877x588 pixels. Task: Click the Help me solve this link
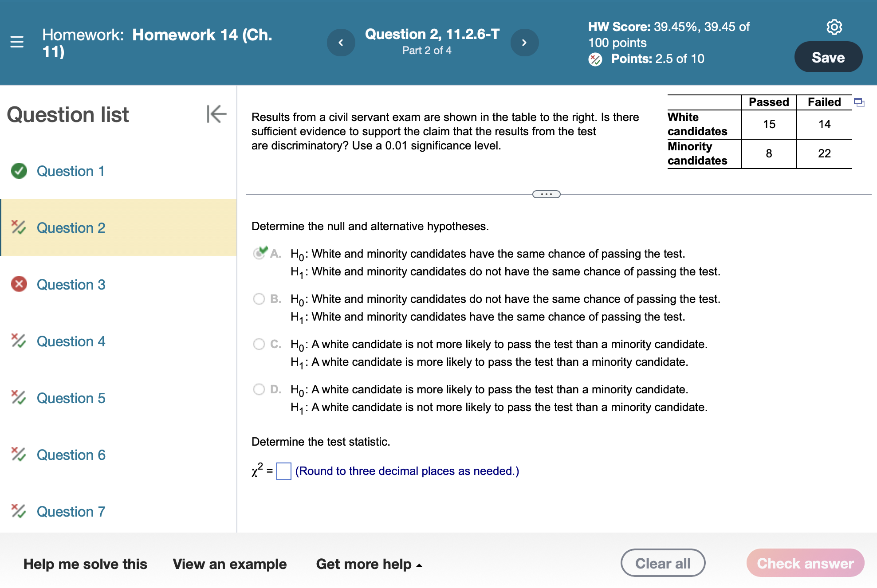pos(86,564)
